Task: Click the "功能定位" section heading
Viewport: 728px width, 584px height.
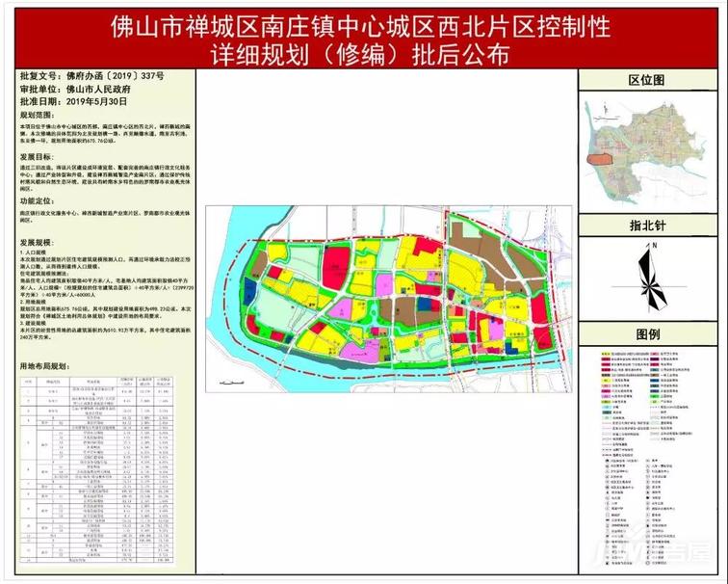Action: tap(37, 201)
